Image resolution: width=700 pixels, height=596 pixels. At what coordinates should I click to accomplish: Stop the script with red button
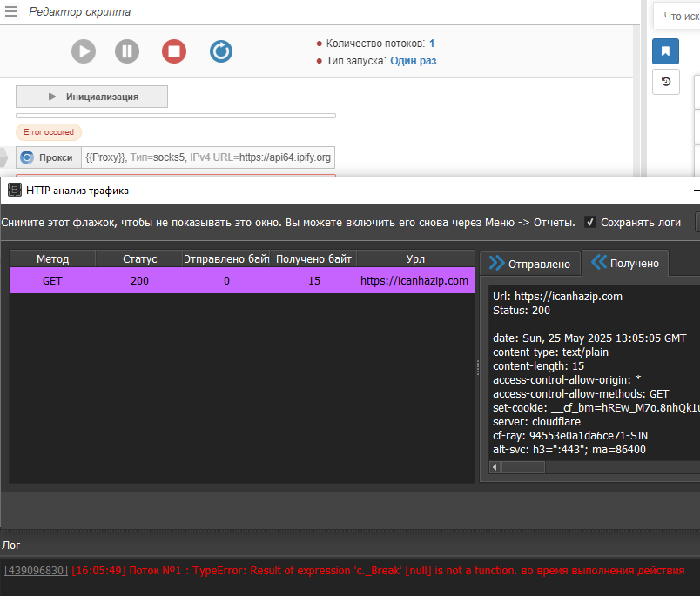coord(174,51)
